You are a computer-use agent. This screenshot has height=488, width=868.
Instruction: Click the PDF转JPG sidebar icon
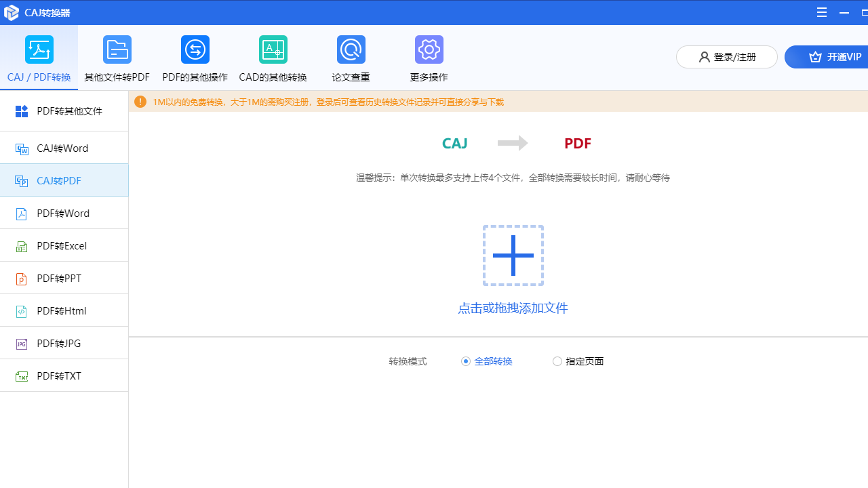(22, 344)
